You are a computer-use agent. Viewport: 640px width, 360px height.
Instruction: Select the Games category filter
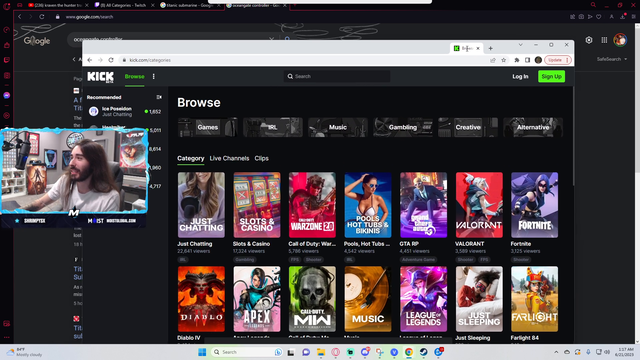point(208,127)
